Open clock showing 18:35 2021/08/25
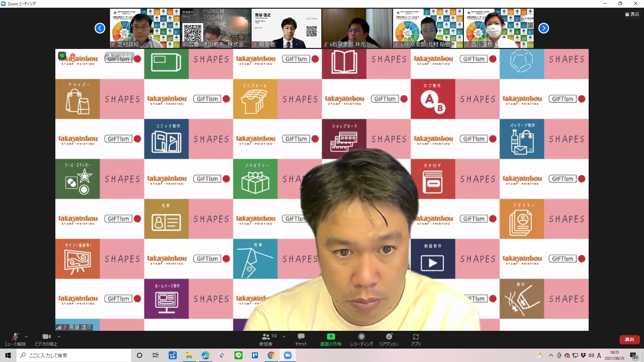This screenshot has width=644, height=362. (614, 355)
